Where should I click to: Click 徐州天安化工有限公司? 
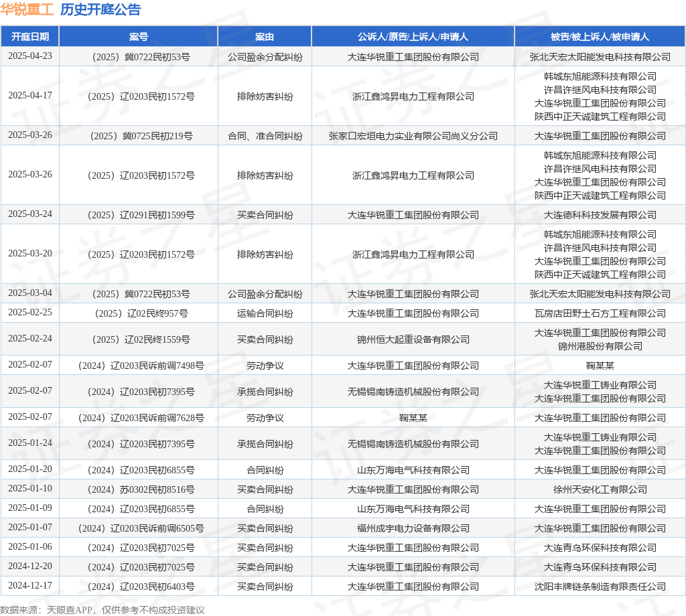pos(600,489)
